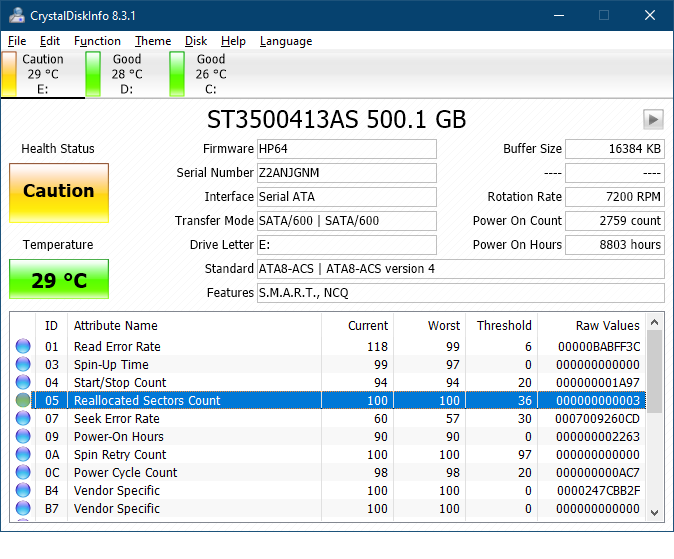Select the Spin Retry Count row

[x=328, y=455]
